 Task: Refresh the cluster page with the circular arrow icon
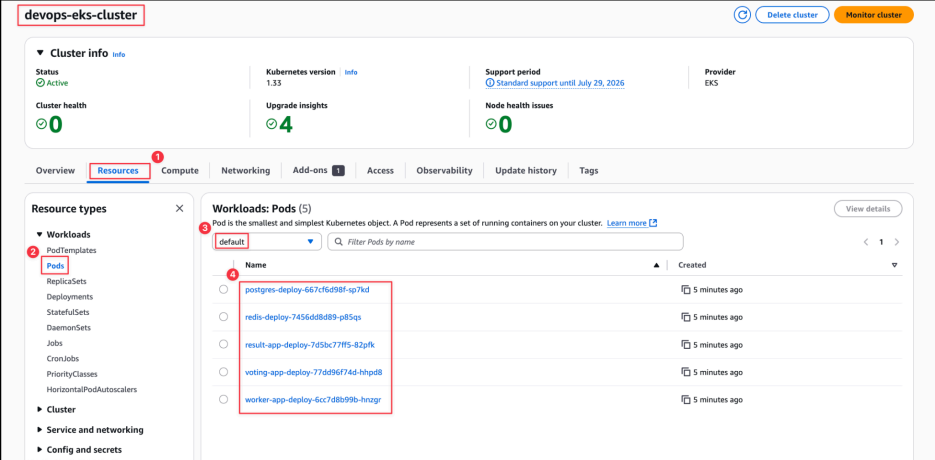click(742, 15)
